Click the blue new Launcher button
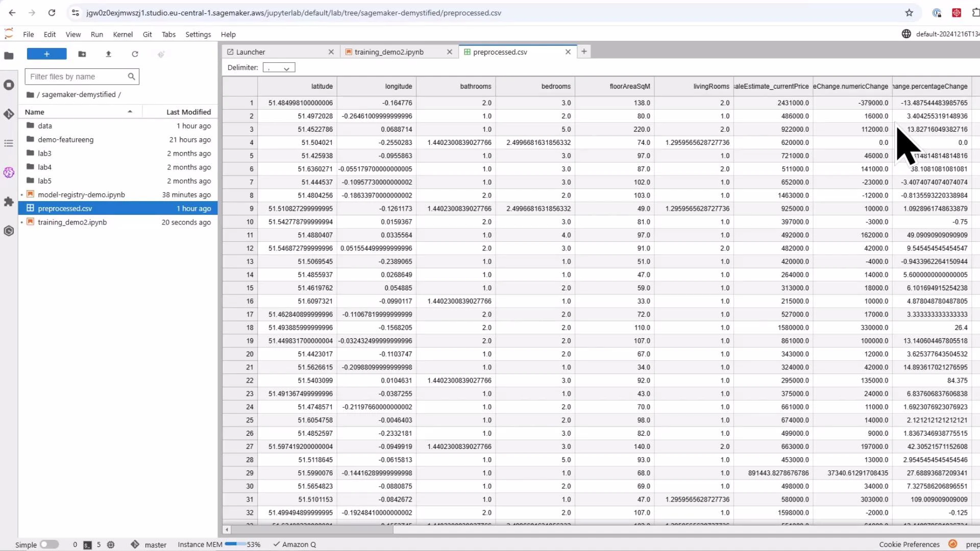The height and width of the screenshot is (551, 980). point(46,54)
